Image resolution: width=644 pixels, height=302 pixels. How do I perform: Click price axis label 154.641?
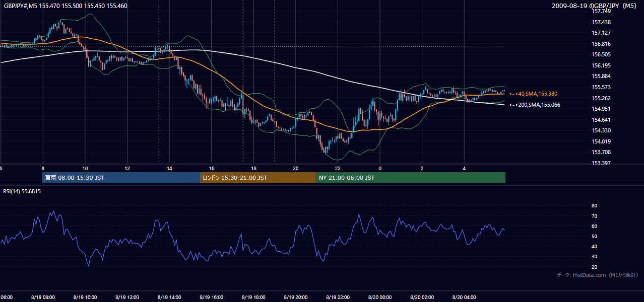tap(602, 120)
